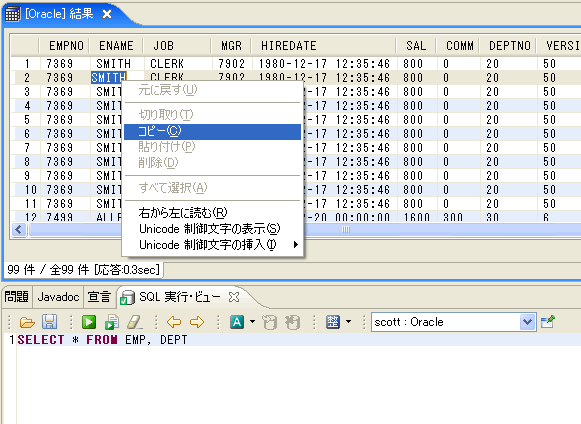Click 7902 MGR cell in row 1
Screen dimensions: 581x424
tap(232, 64)
